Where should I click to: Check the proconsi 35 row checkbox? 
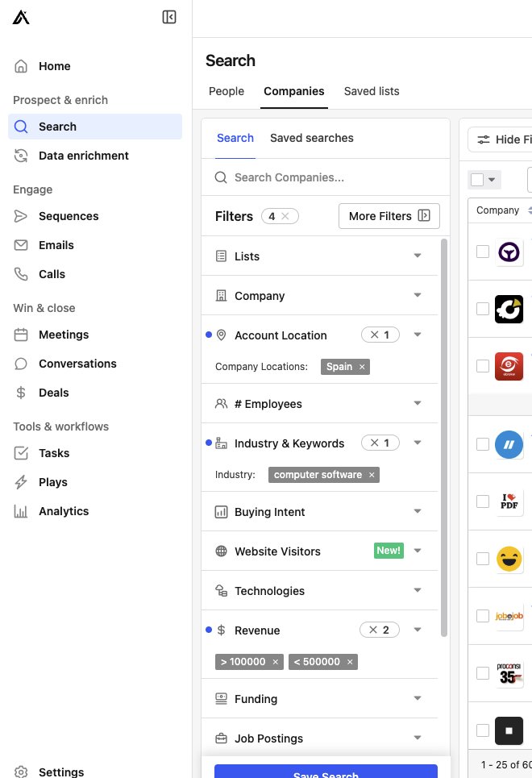tap(483, 673)
